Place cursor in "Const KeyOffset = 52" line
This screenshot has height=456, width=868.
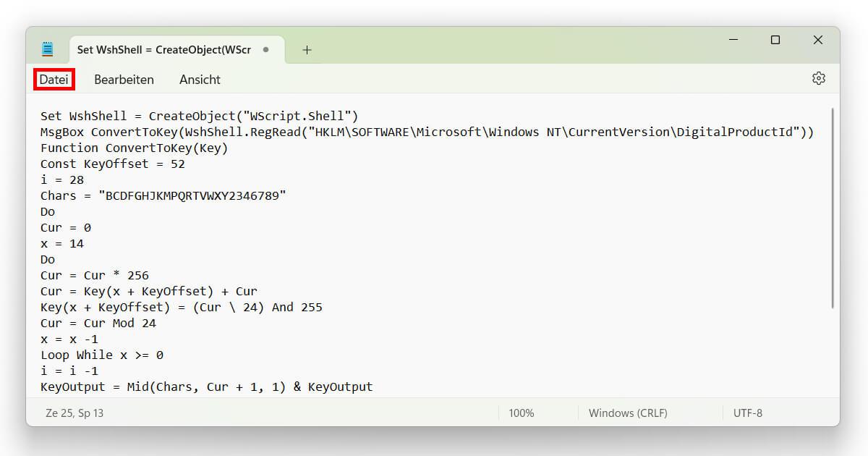(x=113, y=164)
